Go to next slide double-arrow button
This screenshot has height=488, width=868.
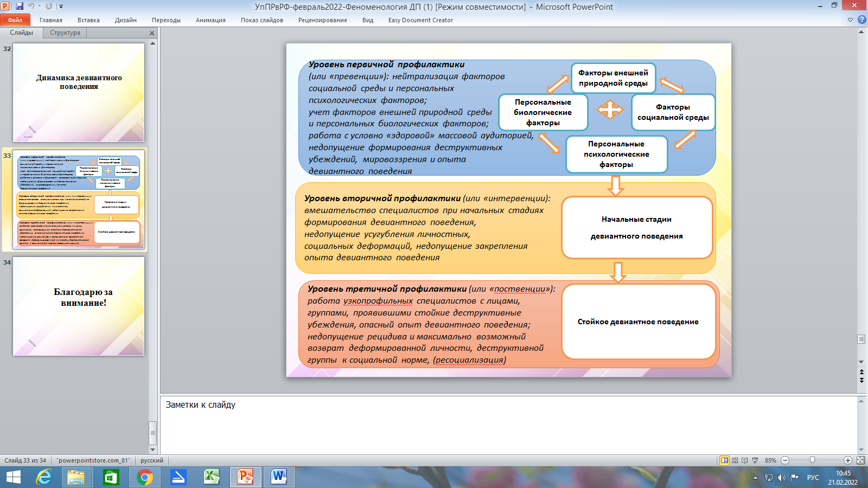[x=861, y=380]
